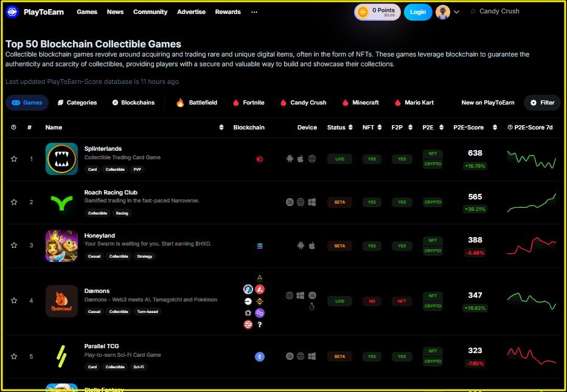Open the official PlayToEarn logo icon
Viewport: 567px width, 392px height.
12,12
